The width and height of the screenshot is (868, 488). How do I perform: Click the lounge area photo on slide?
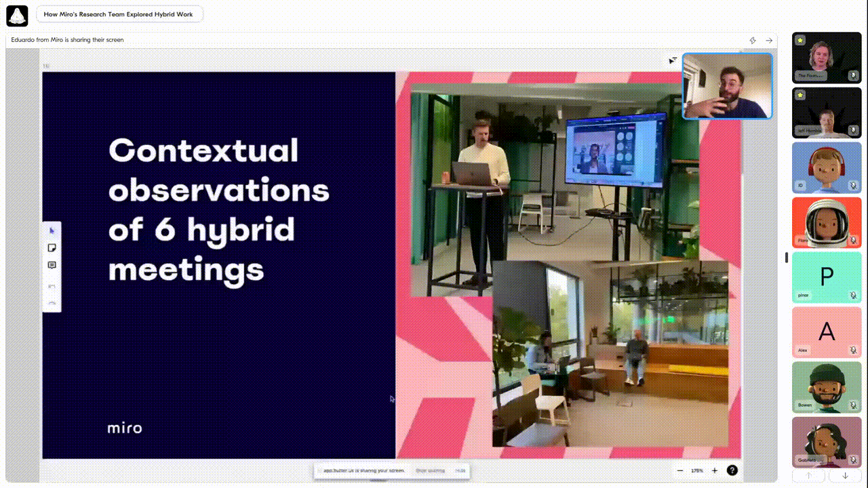click(610, 354)
